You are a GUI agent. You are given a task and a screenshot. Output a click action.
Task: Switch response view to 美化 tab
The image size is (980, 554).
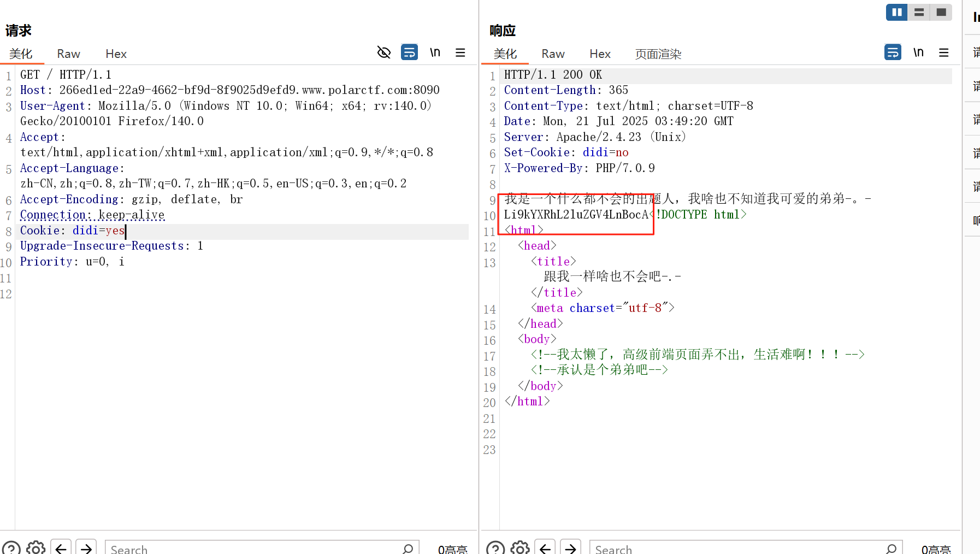[x=505, y=54]
